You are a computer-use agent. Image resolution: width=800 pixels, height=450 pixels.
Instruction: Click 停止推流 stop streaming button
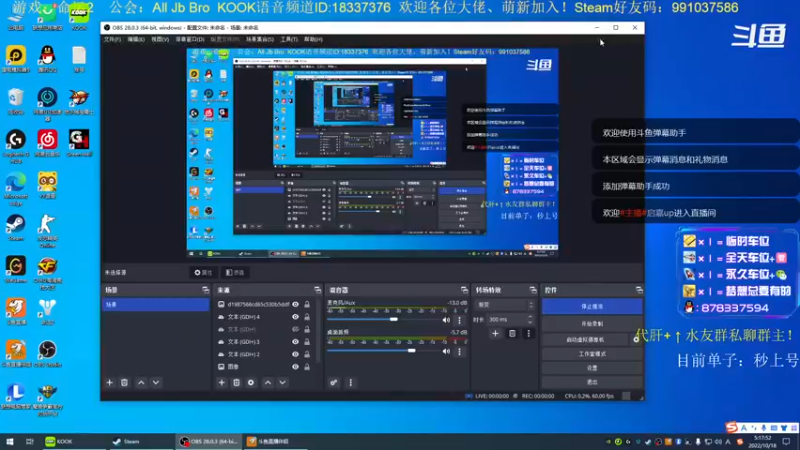(592, 307)
